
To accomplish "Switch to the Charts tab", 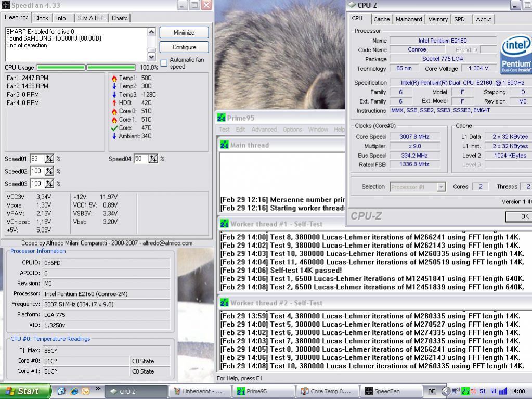I will [x=120, y=18].
